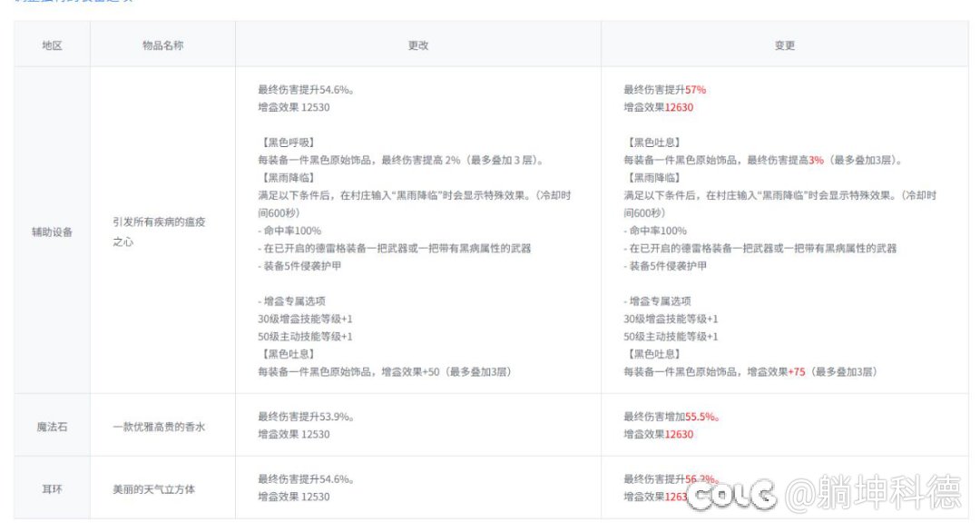
Task: Select the 更改 column header
Action: pos(417,43)
